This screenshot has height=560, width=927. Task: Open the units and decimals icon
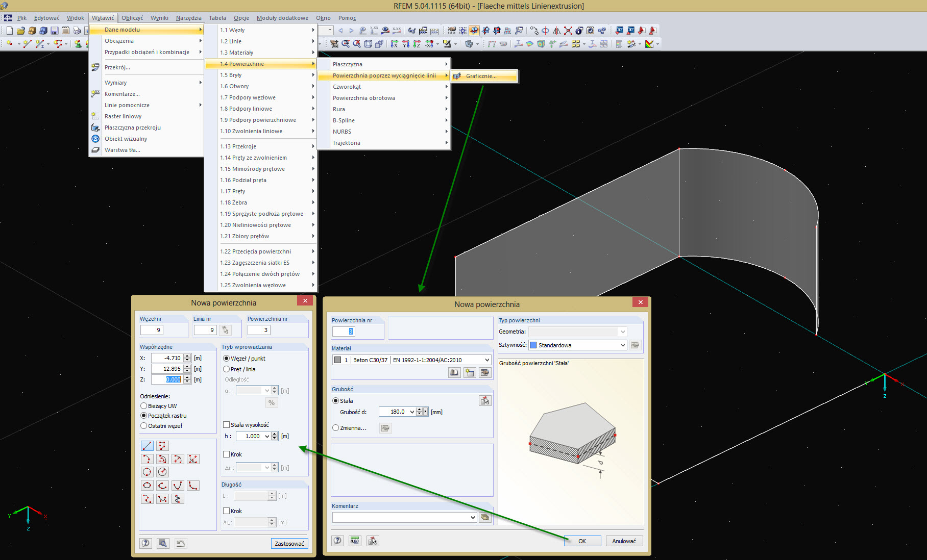point(355,541)
